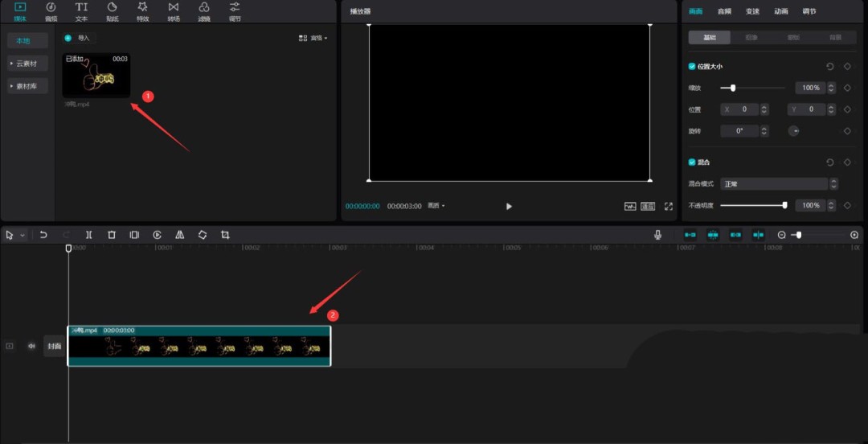Click the 缩放 percentage stepper arrows

[832, 88]
